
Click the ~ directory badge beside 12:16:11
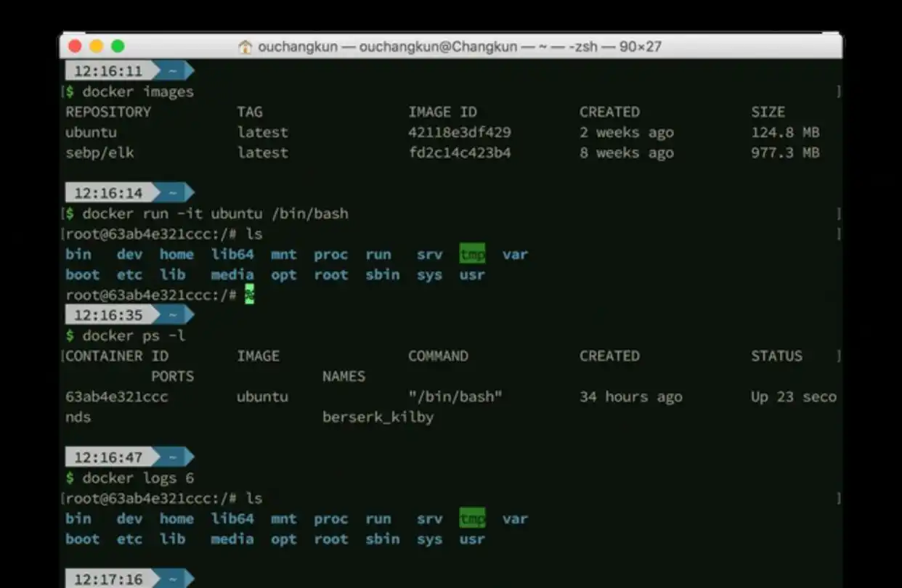[x=173, y=71]
